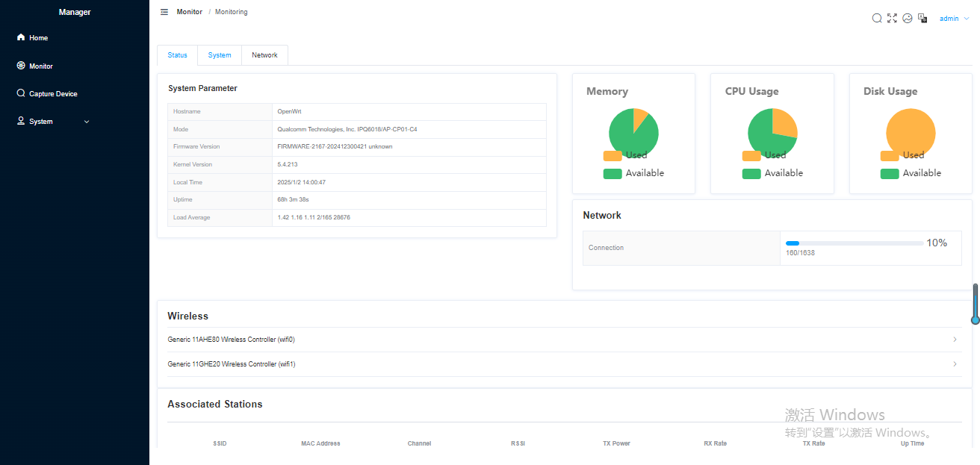The image size is (980, 465).
Task: Click the TX Power column header
Action: (x=616, y=443)
